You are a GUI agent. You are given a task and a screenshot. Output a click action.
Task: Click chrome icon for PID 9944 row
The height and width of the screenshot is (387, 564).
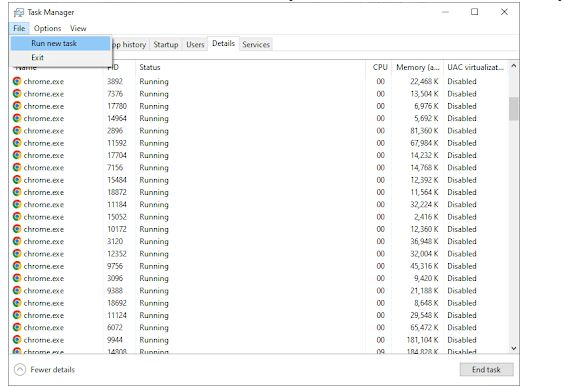click(x=17, y=340)
